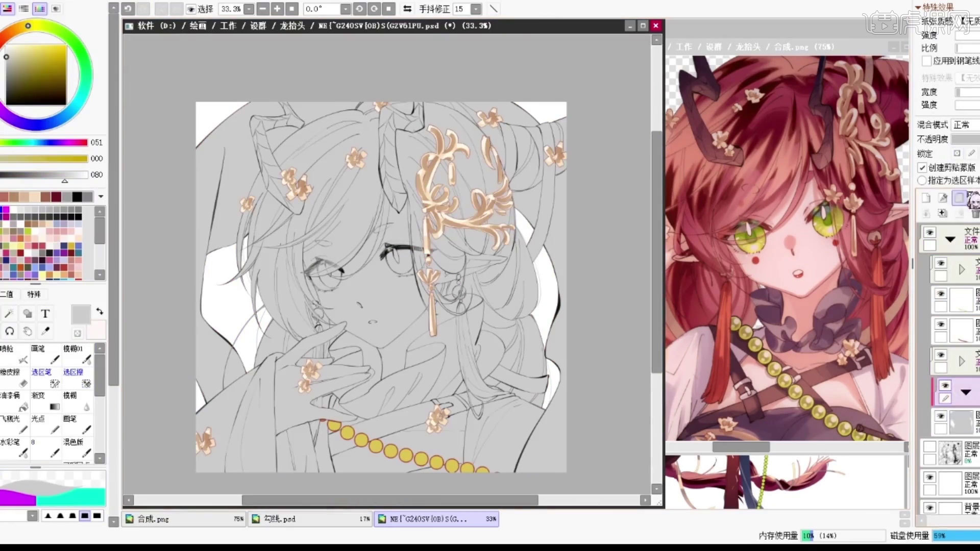Pick the foreground gray color swatch
This screenshot has height=551, width=980.
[80, 314]
